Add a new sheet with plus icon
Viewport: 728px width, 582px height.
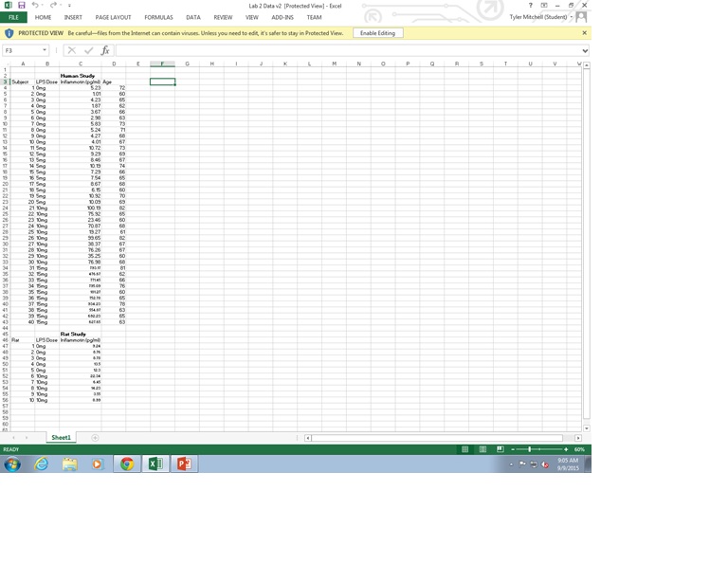95,438
